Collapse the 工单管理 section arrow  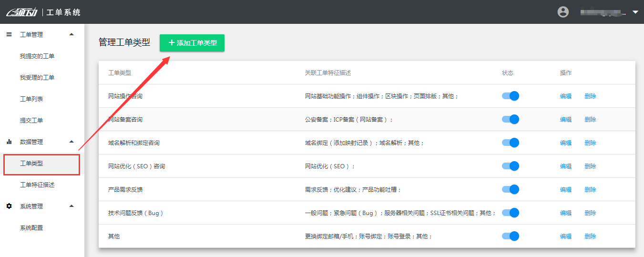tap(72, 34)
